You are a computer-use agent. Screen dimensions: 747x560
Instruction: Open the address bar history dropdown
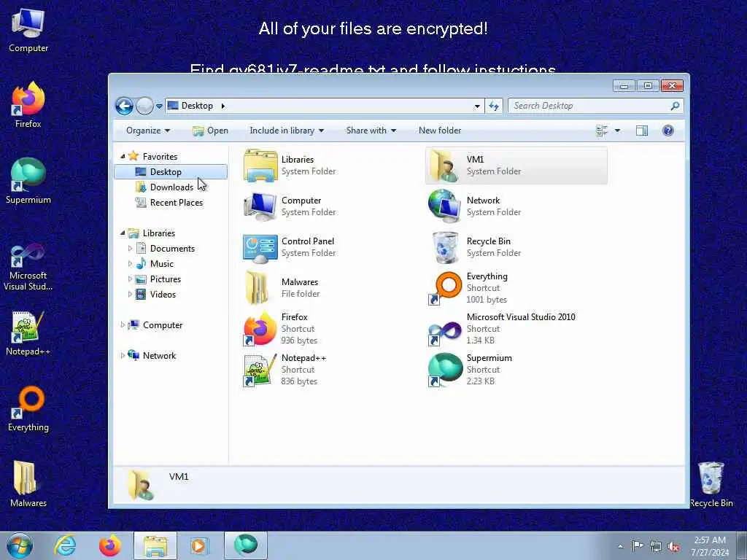pyautogui.click(x=477, y=106)
